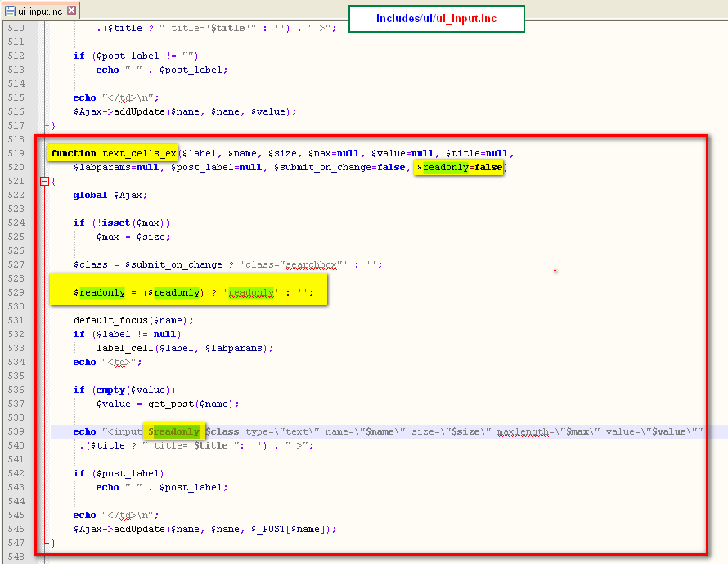Click the '$value=null' parameter on line 519
This screenshot has height=564, width=728.
tap(402, 153)
